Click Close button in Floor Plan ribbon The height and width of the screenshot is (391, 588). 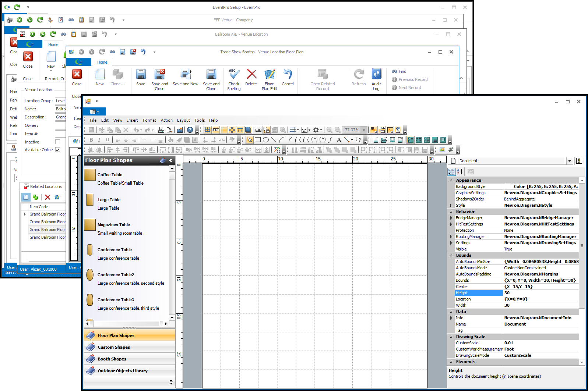coord(77,77)
